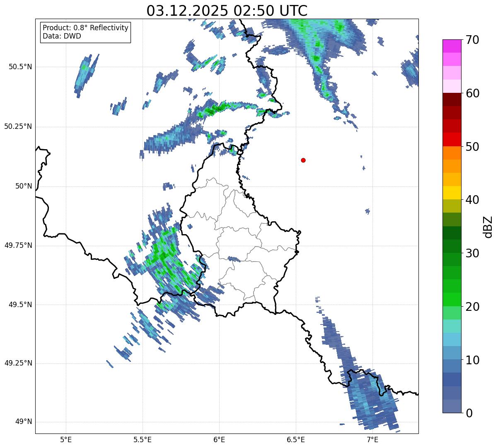Click the colorbar tick label 40

(x=472, y=200)
